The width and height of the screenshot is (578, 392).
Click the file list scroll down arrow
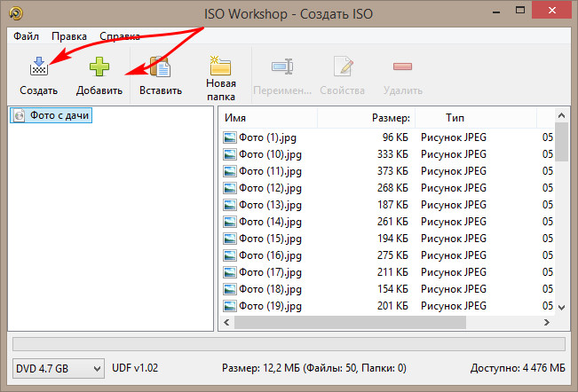click(561, 308)
